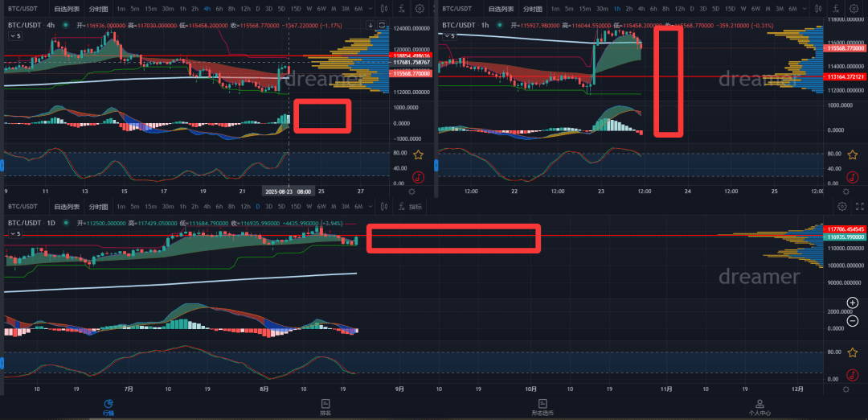Click the down-arrow button on 4h chart
Image resolution: width=868 pixels, height=420 pixels.
pos(371,25)
